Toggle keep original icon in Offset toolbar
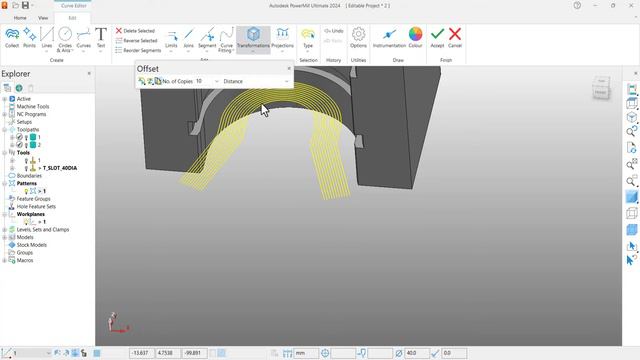The image size is (640, 360). pyautogui.click(x=158, y=81)
